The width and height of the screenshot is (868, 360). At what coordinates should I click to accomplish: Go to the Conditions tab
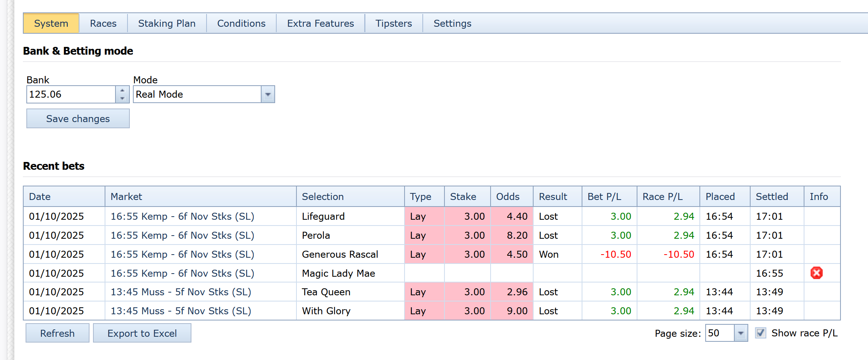click(241, 24)
